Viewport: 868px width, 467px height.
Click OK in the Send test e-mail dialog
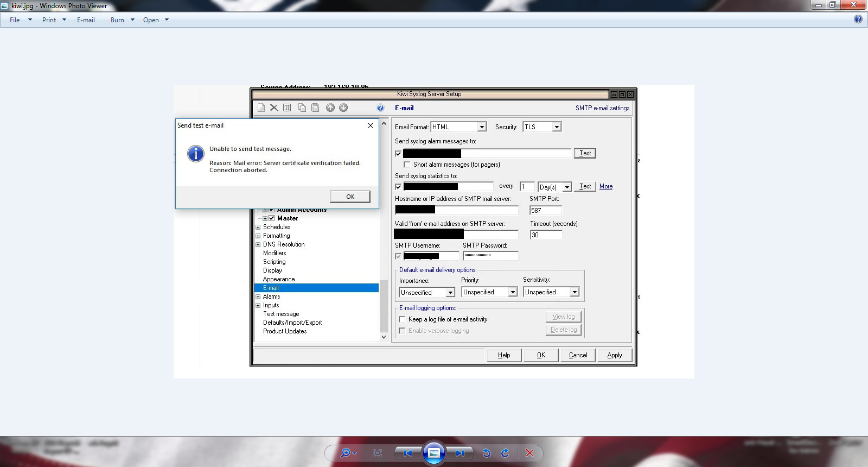[x=350, y=197]
